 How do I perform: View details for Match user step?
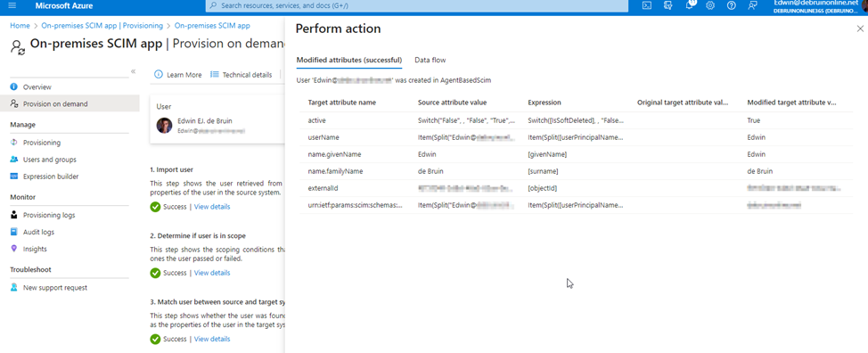(x=212, y=339)
